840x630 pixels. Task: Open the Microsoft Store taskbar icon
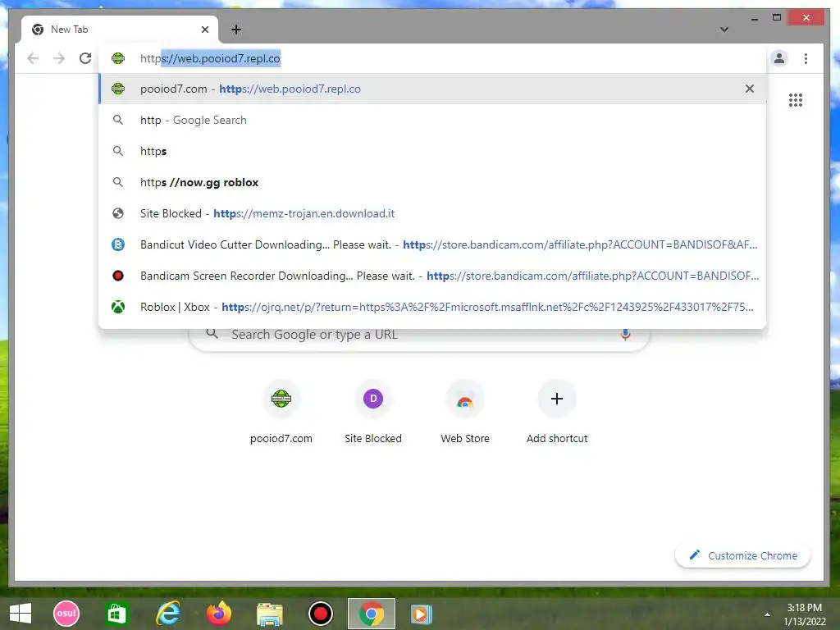tap(116, 614)
